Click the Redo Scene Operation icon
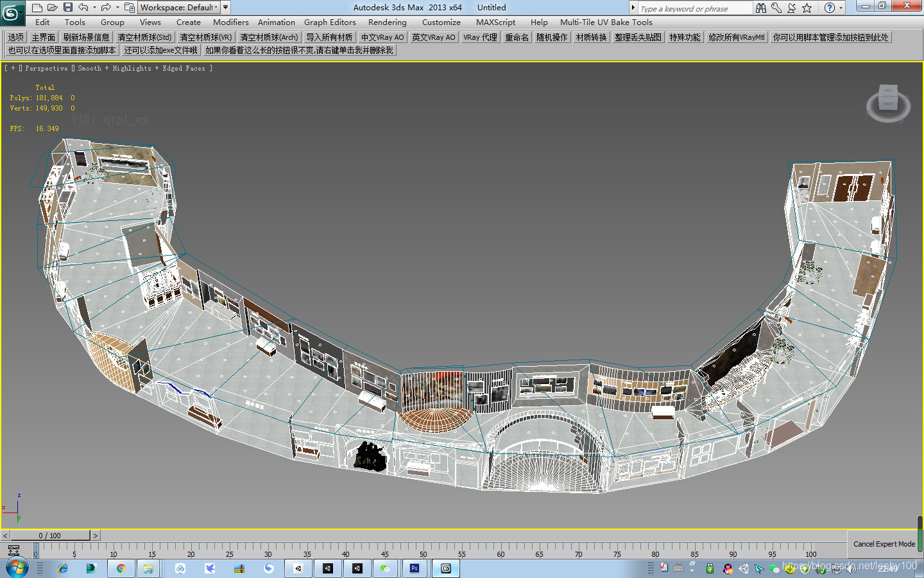 [x=106, y=7]
